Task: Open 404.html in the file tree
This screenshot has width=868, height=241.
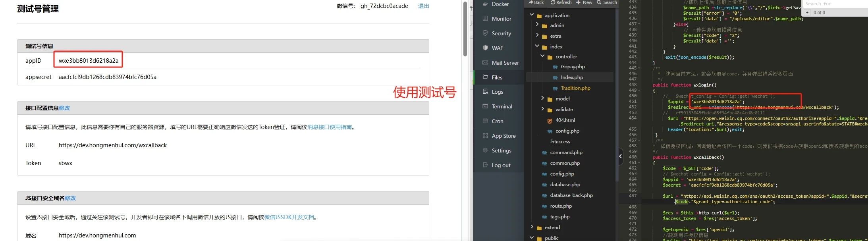Action: coord(565,120)
